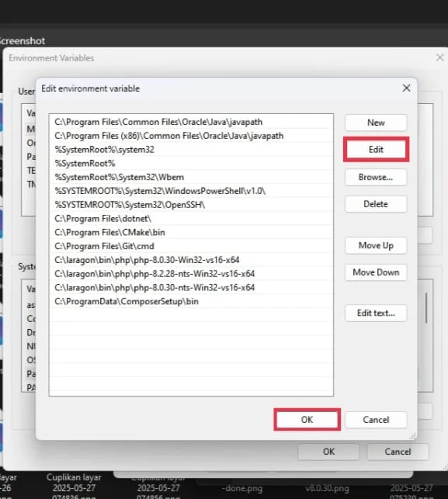Viewport: 448px width, 499px height.
Task: Cancel the Edit environment variable dialog
Action: [x=376, y=420]
